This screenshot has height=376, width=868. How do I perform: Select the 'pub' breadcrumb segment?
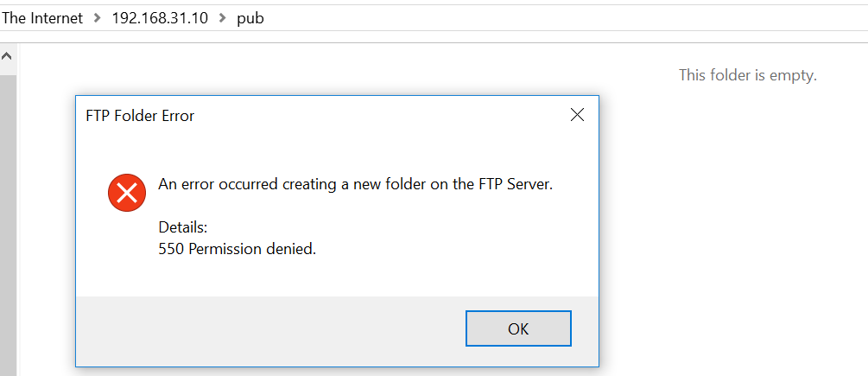click(x=250, y=18)
